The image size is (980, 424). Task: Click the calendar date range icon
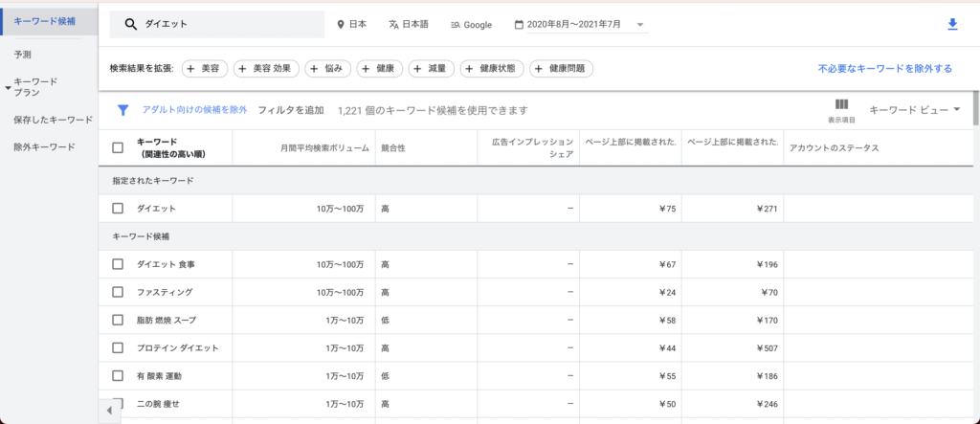(x=519, y=25)
